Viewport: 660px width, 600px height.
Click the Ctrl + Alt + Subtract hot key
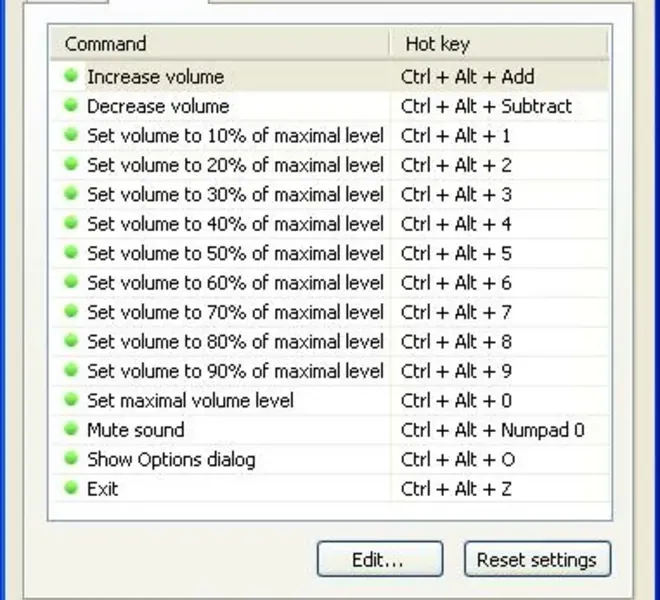[x=486, y=106]
